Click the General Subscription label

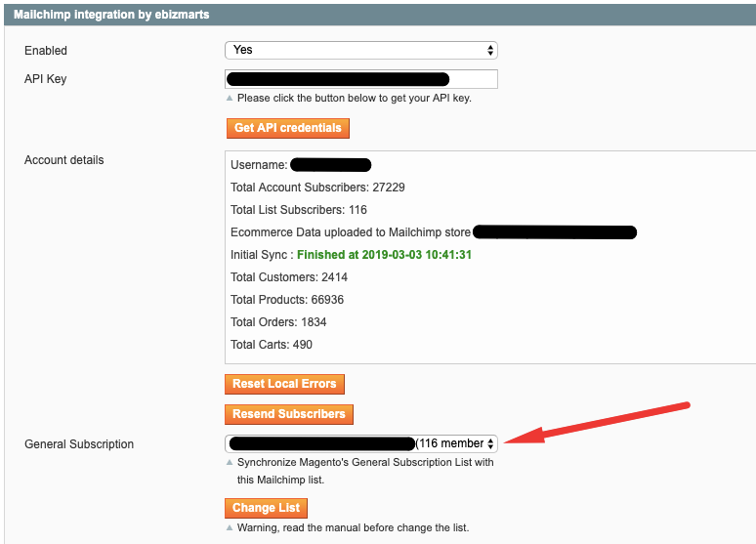pos(79,444)
